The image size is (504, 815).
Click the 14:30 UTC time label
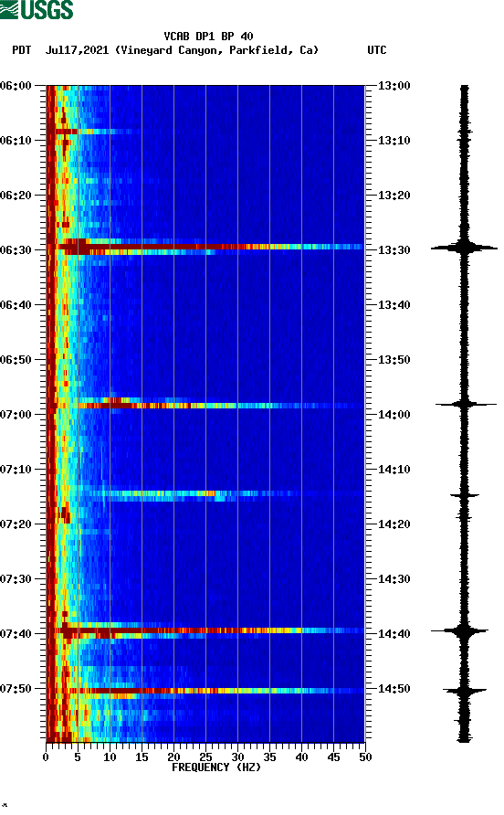tap(394, 579)
